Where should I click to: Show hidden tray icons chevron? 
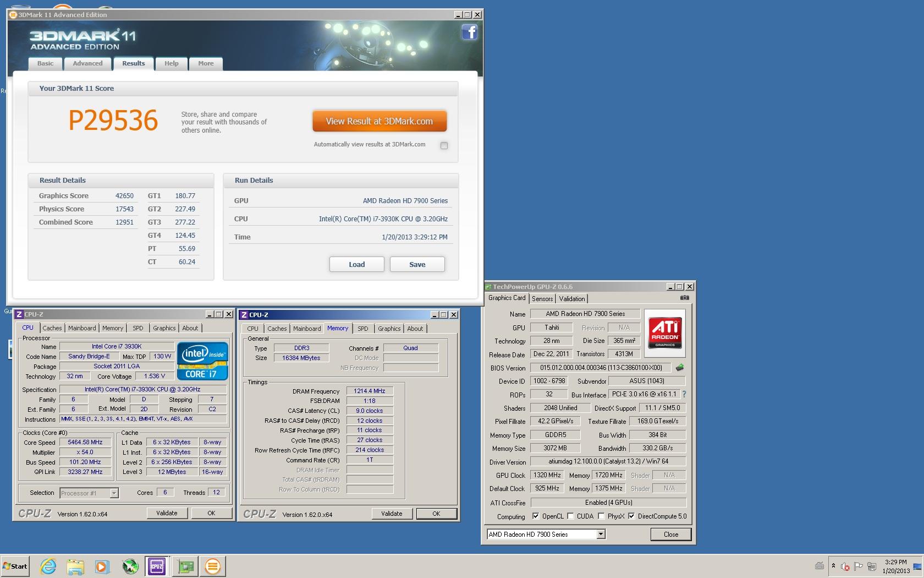833,566
